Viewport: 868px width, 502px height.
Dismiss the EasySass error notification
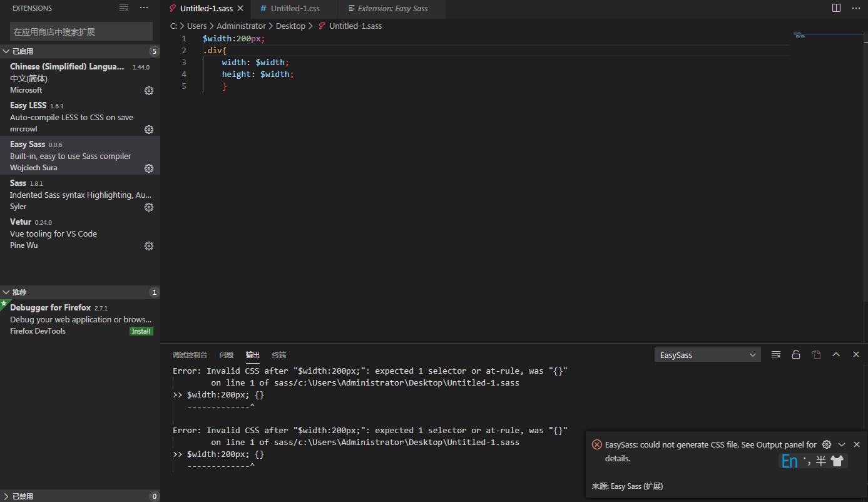click(x=857, y=444)
